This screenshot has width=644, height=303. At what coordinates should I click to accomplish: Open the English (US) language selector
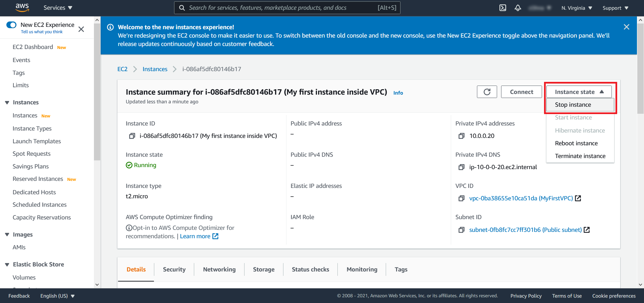click(x=57, y=296)
